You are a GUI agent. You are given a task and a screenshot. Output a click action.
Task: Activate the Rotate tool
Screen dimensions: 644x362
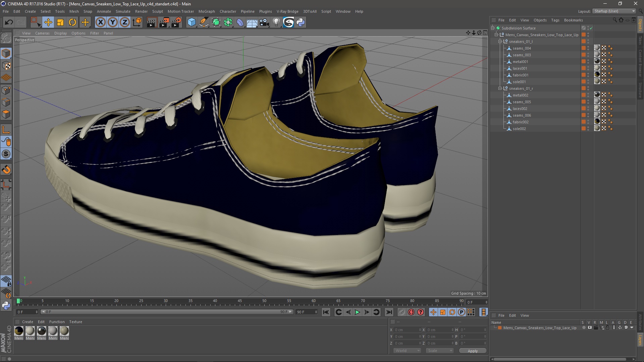click(72, 22)
